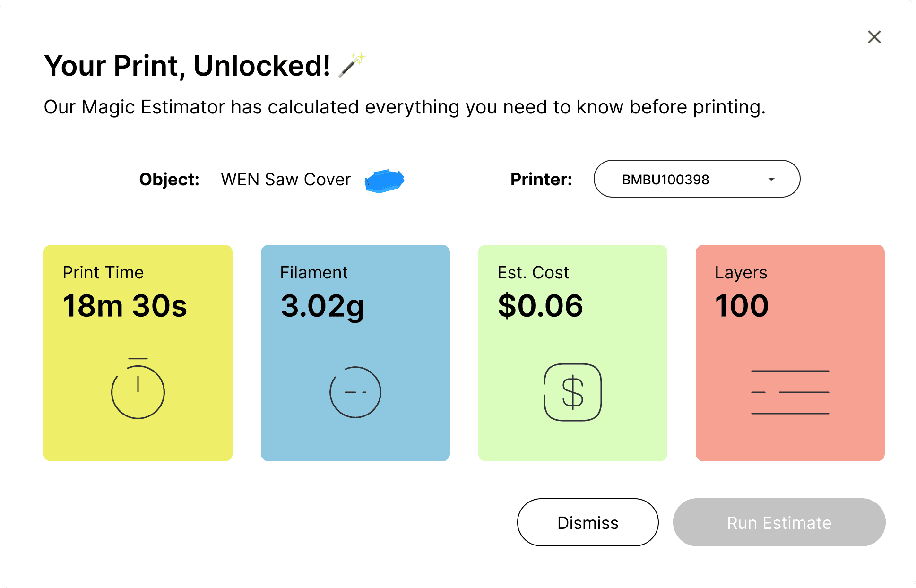Click the 100 layers count value
916x588 pixels.
(x=742, y=306)
